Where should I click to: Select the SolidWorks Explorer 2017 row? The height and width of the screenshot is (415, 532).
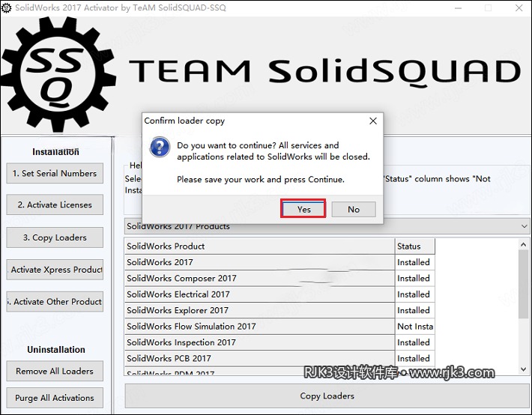[x=280, y=310]
